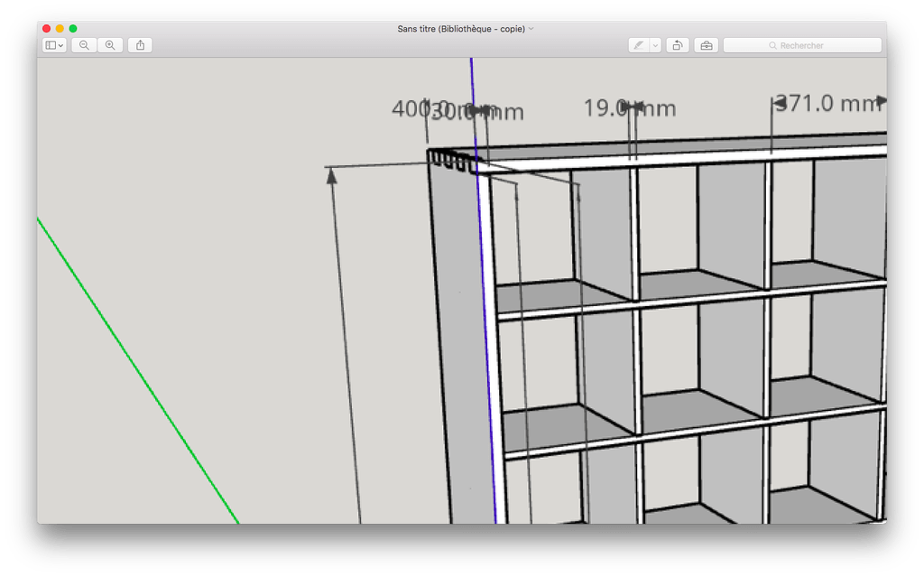Open the document title dropdown chevron
This screenshot has width=924, height=577.
click(x=531, y=28)
